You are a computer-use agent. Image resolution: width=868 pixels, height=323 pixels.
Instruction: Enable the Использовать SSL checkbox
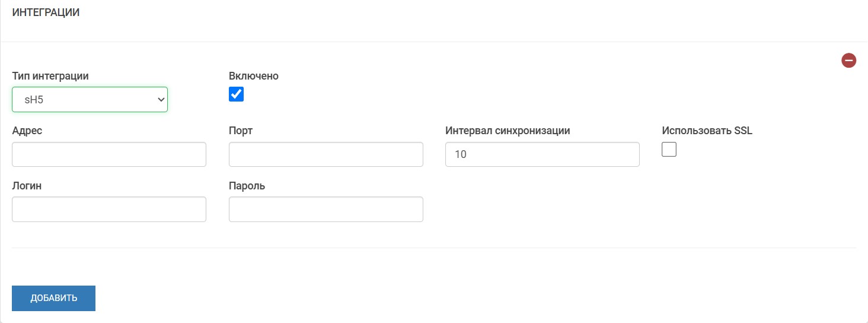(x=669, y=150)
